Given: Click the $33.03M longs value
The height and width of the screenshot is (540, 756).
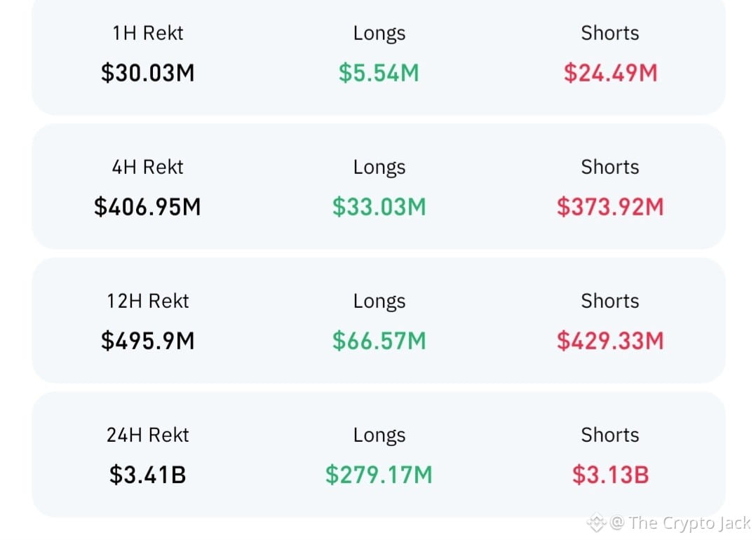Looking at the screenshot, I should [x=379, y=208].
